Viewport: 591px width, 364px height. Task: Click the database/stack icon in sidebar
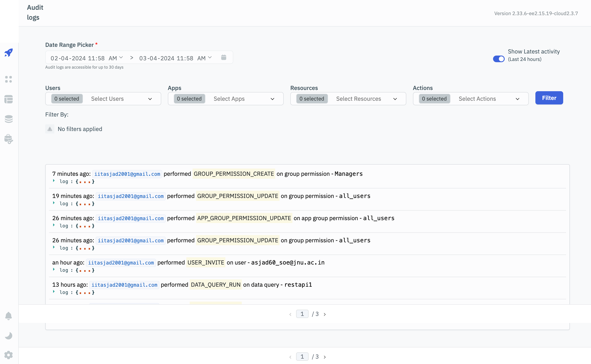[x=9, y=119]
